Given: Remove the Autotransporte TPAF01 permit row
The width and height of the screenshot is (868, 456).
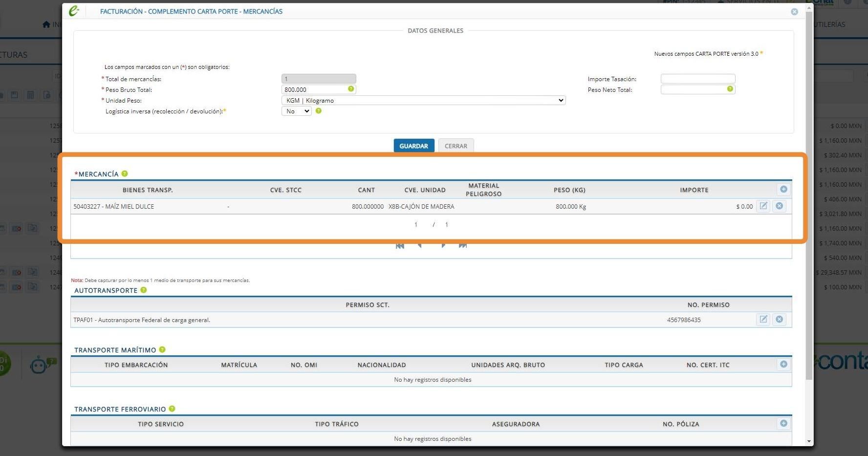Looking at the screenshot, I should pos(780,320).
